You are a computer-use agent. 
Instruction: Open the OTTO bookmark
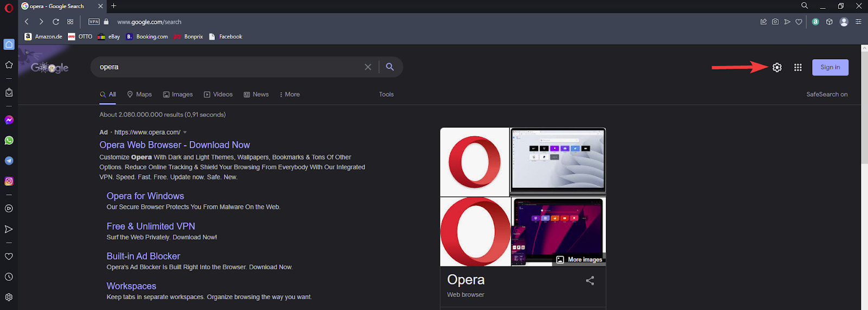click(80, 36)
